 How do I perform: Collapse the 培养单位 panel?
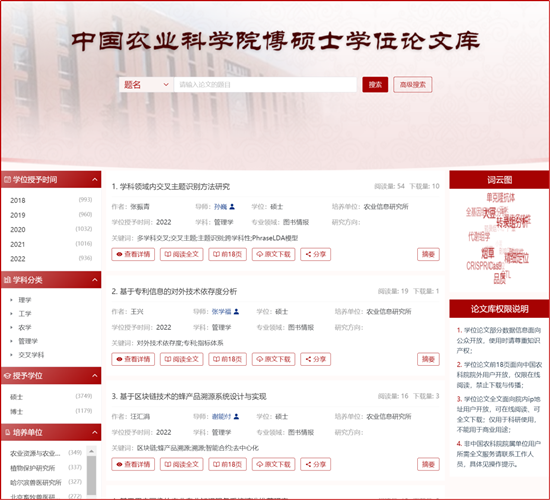[x=95, y=433]
